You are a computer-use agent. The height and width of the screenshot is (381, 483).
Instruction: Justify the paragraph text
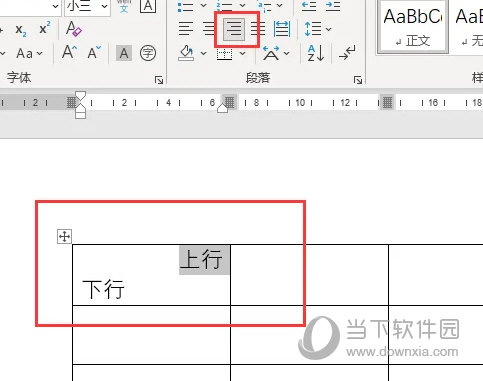click(x=258, y=29)
